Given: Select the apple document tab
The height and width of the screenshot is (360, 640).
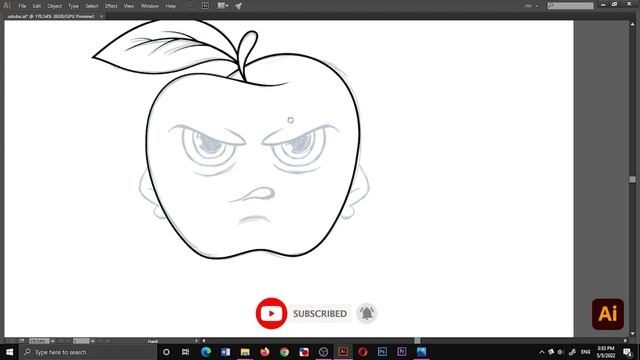Looking at the screenshot, I should [x=51, y=16].
